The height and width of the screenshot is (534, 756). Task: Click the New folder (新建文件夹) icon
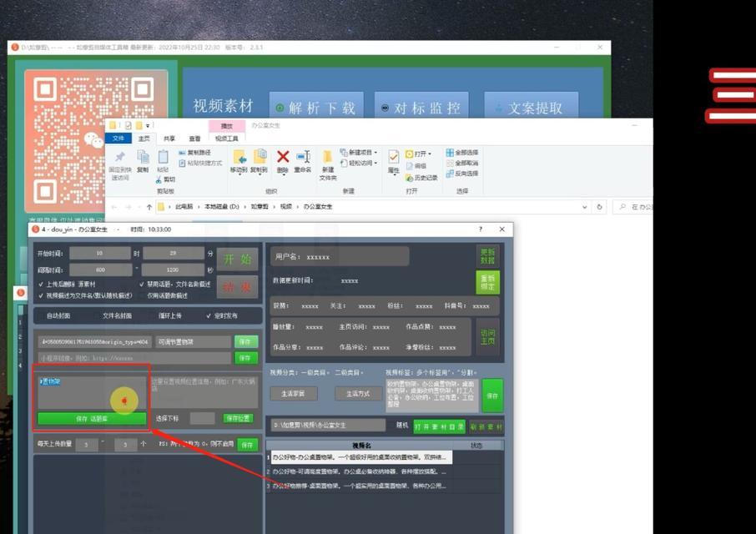328,157
